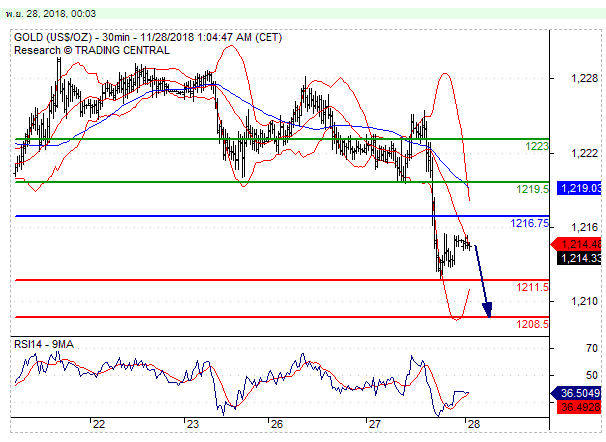606x442 pixels.
Task: Click the blue RSI value 36.5049
Action: tap(575, 393)
